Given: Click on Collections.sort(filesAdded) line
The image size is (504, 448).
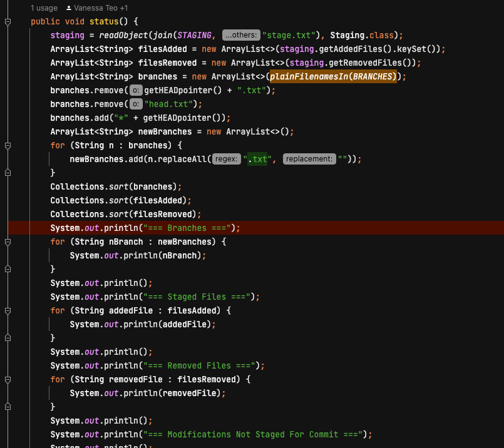Looking at the screenshot, I should [120, 200].
